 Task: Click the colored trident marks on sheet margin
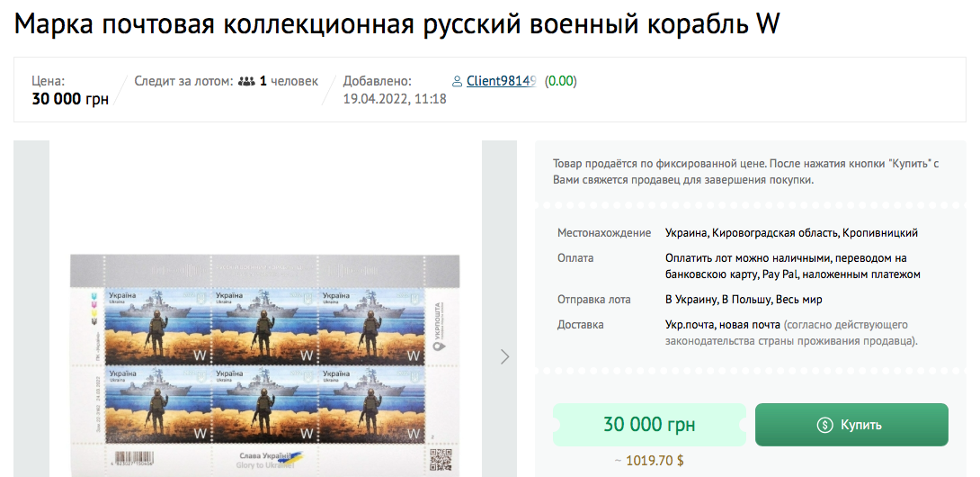94,308
